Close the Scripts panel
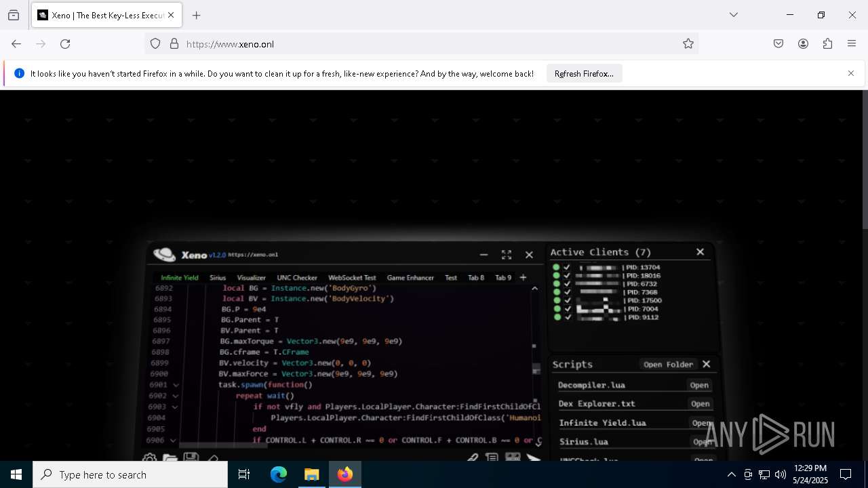 (707, 364)
